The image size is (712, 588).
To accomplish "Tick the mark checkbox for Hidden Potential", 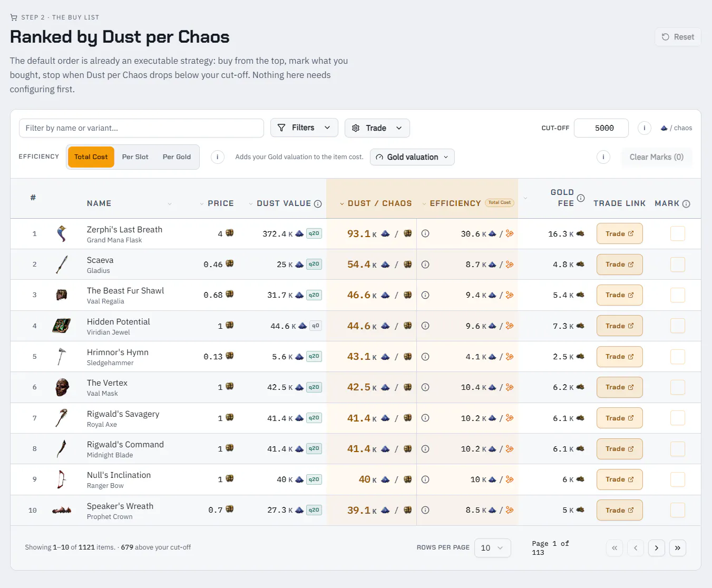I will (x=678, y=326).
